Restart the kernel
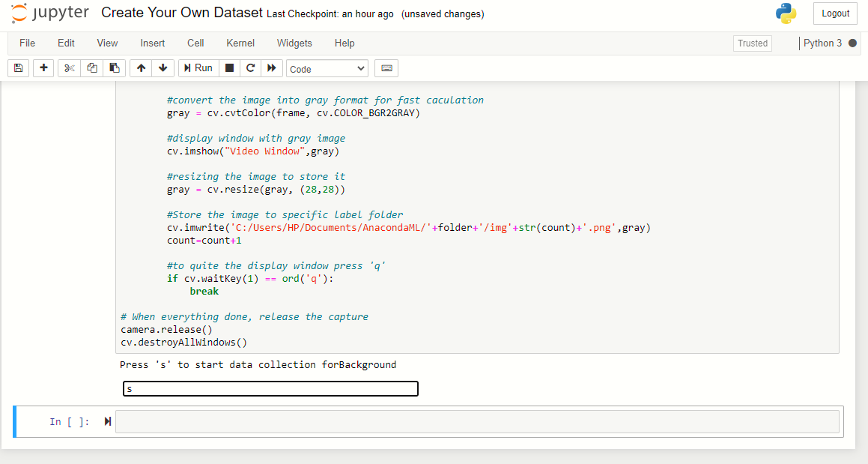Image resolution: width=868 pixels, height=464 pixels. (250, 68)
